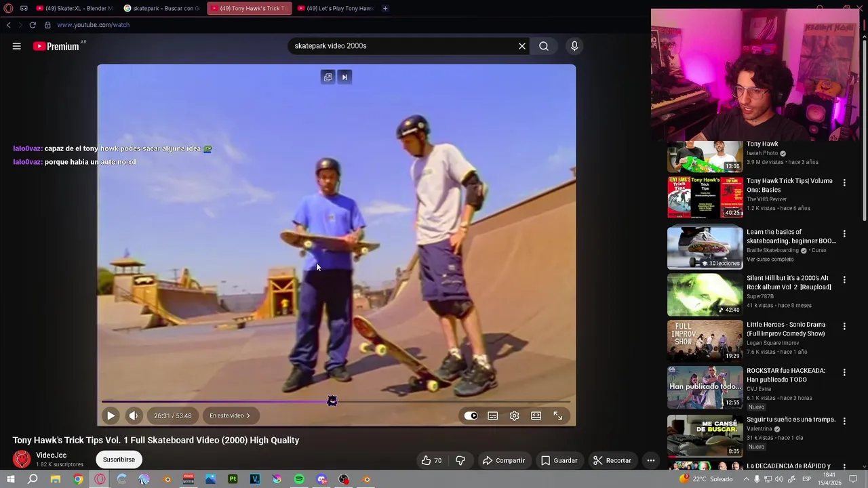The width and height of the screenshot is (868, 488).
Task: Open the Braille Skateboarding channel link
Action: [x=772, y=250]
